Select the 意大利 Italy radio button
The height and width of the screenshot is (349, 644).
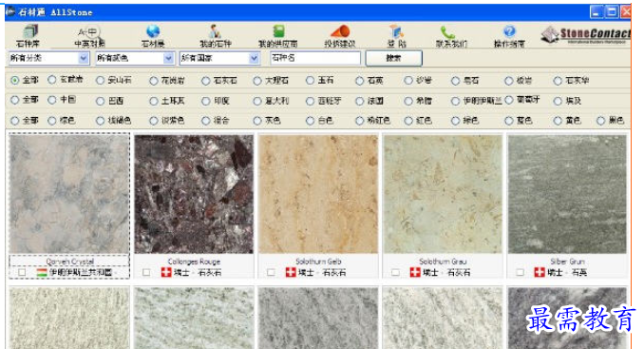click(x=257, y=101)
